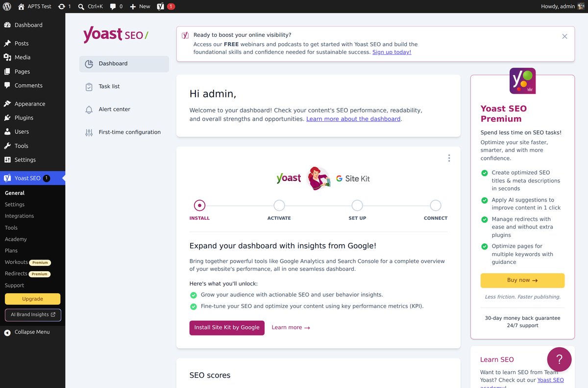Open the Howdy, admin account menu
The width and height of the screenshot is (588, 388).
tap(563, 6)
